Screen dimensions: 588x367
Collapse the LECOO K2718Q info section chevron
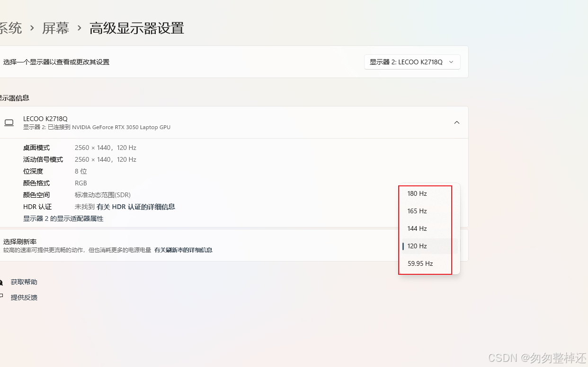click(x=457, y=122)
